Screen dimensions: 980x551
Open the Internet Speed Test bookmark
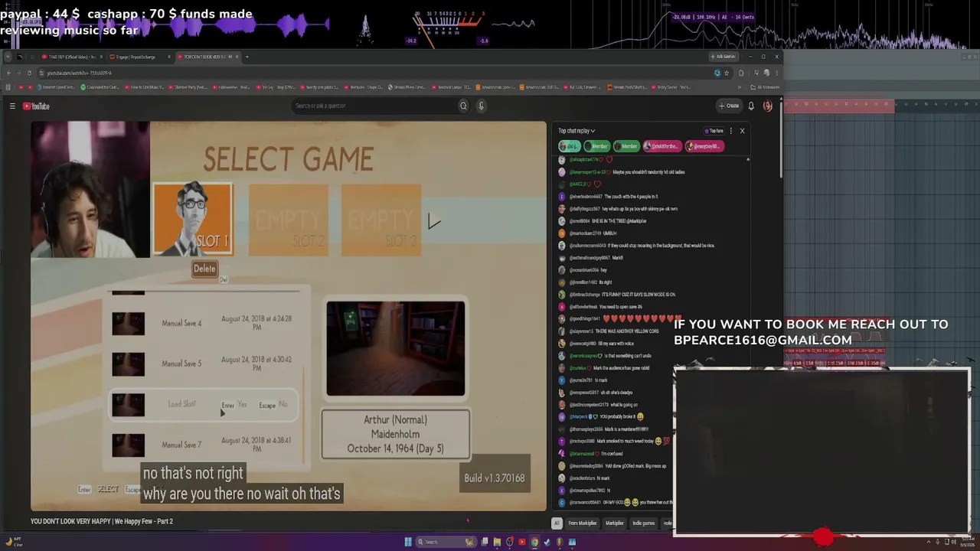(x=55, y=87)
